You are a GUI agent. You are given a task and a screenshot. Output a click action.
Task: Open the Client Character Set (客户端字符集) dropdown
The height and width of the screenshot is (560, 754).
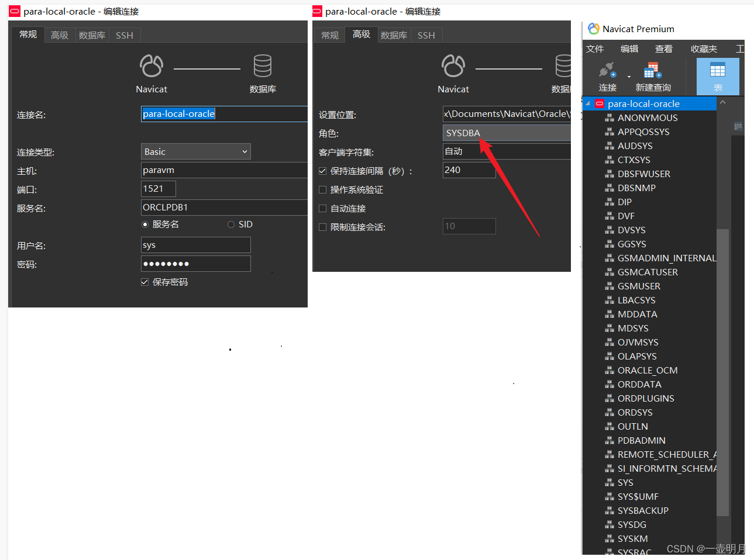[507, 151]
